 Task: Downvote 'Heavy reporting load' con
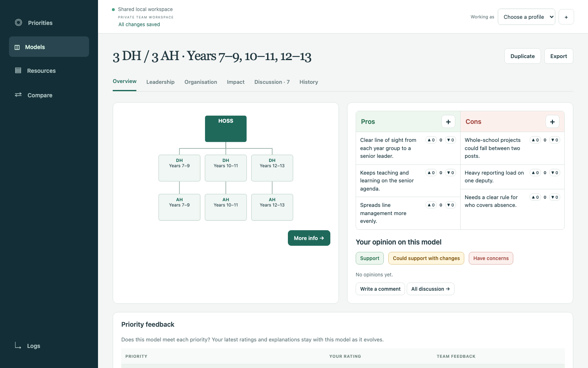click(555, 173)
